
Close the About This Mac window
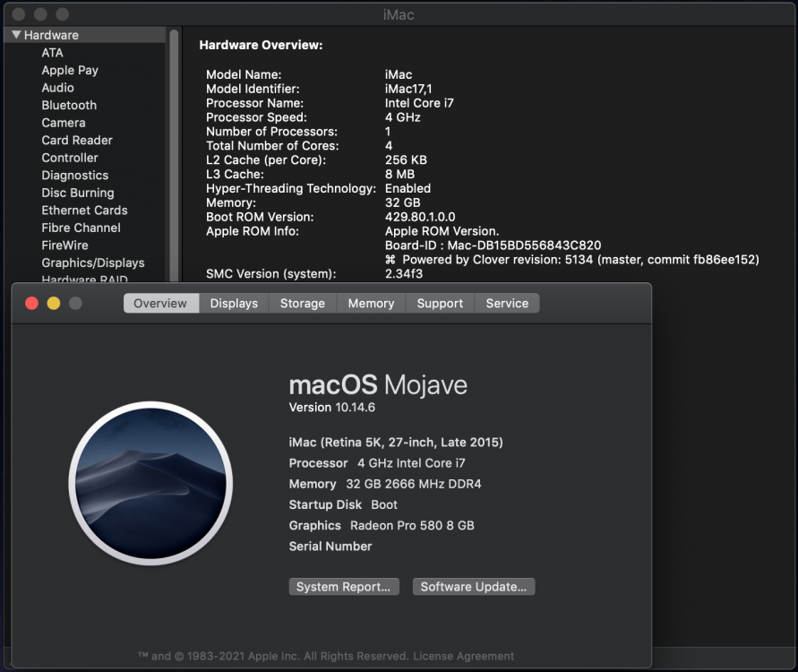click(x=31, y=304)
